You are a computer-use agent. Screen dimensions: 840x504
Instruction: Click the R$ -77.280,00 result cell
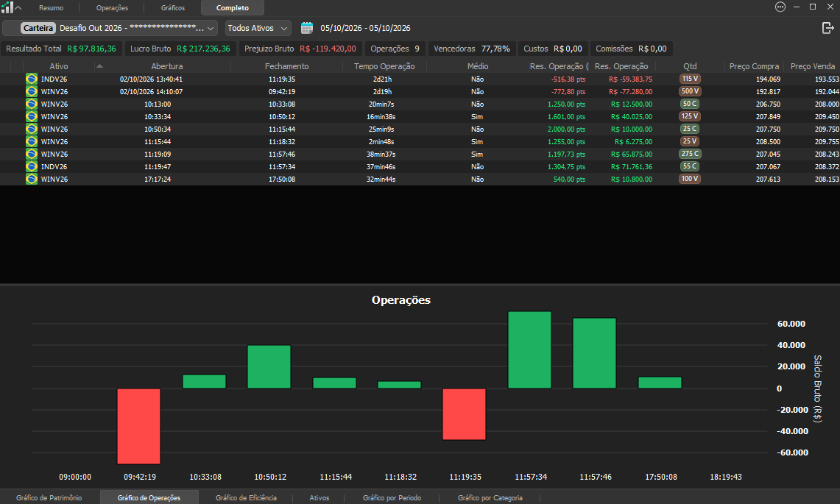pos(630,91)
